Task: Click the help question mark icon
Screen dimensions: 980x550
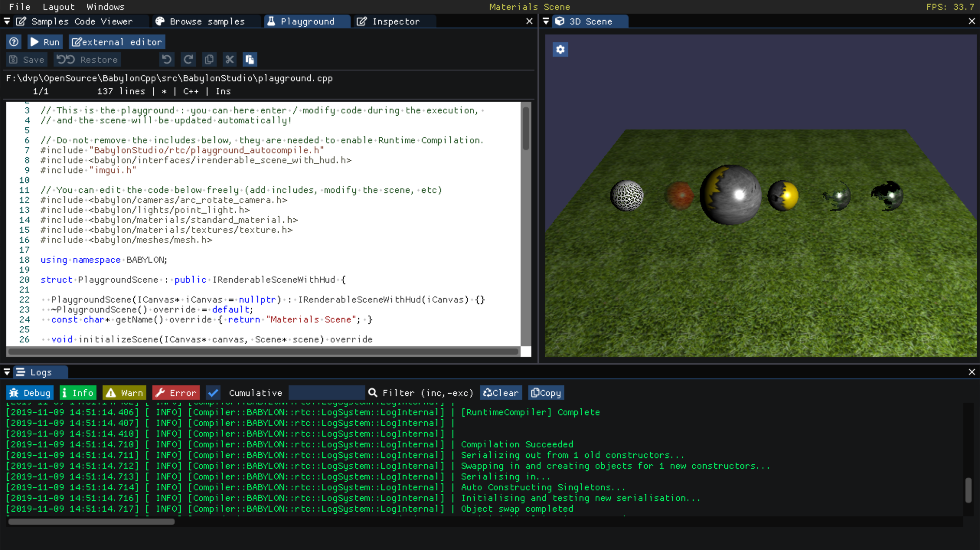Action: [14, 42]
